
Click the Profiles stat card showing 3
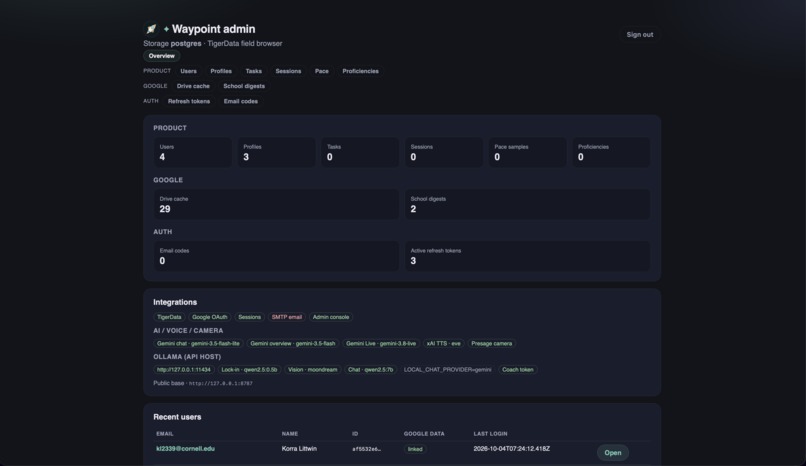pos(277,152)
